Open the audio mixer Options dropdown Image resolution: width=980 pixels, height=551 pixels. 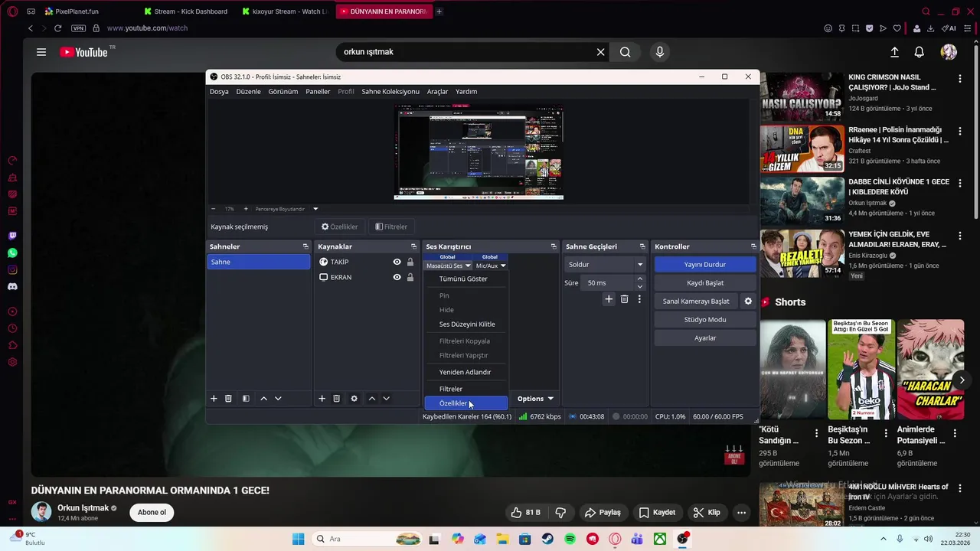click(x=535, y=399)
